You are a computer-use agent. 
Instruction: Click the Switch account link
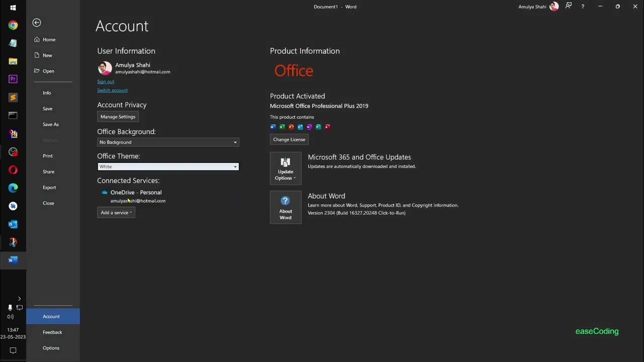pyautogui.click(x=112, y=90)
